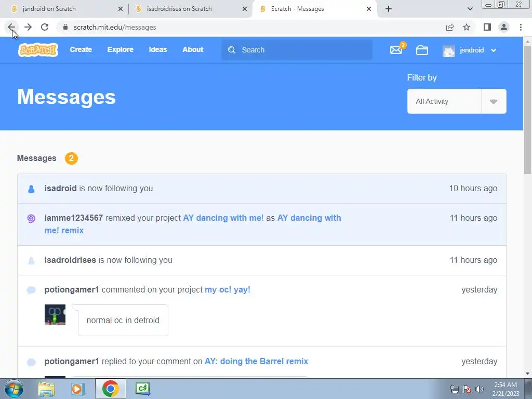Click the address bar URL
The image size is (532, 399).
(115, 27)
